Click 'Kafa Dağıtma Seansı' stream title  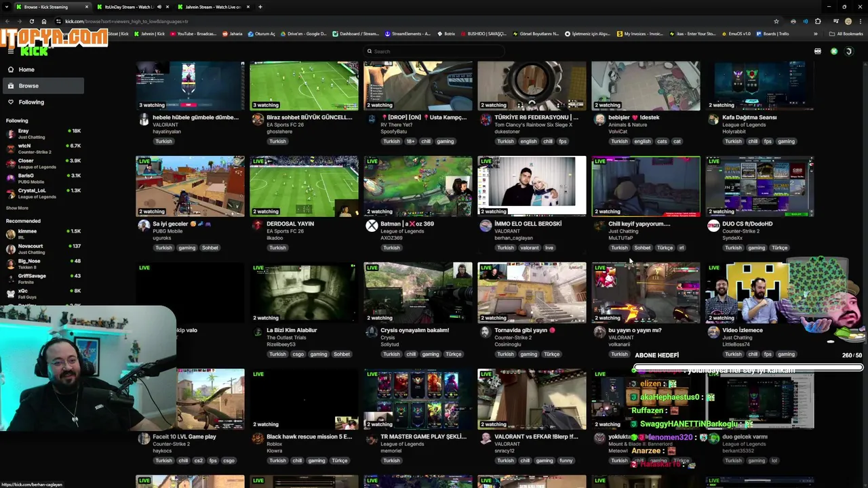[749, 117]
